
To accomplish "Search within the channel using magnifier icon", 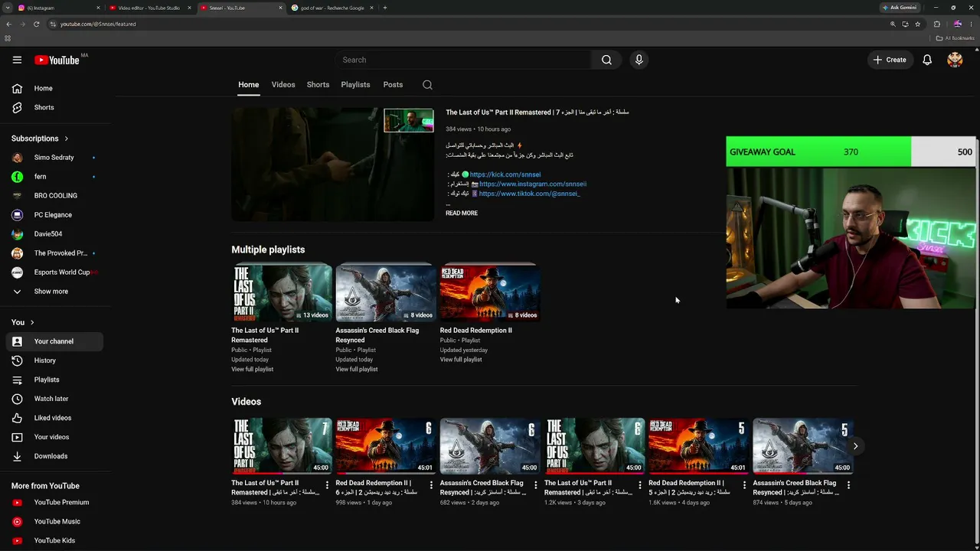I will tap(427, 85).
